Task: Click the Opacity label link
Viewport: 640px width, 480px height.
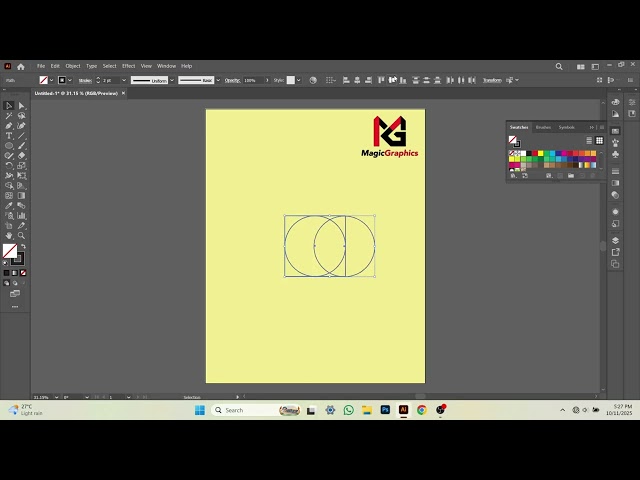Action: (x=232, y=80)
